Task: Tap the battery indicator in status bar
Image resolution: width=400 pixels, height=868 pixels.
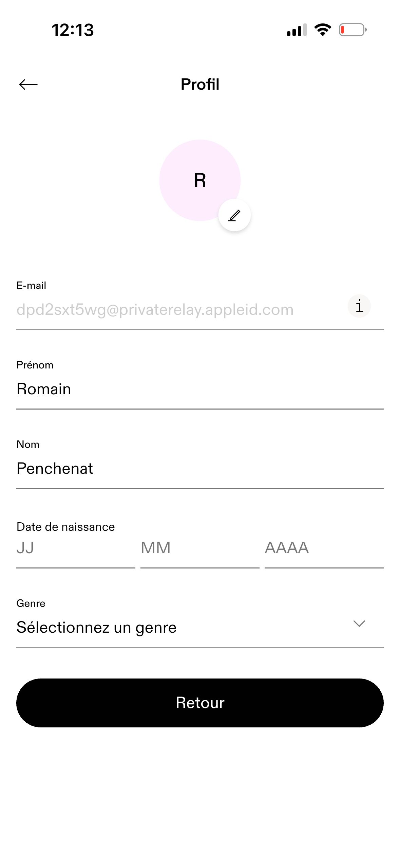Action: (x=353, y=30)
